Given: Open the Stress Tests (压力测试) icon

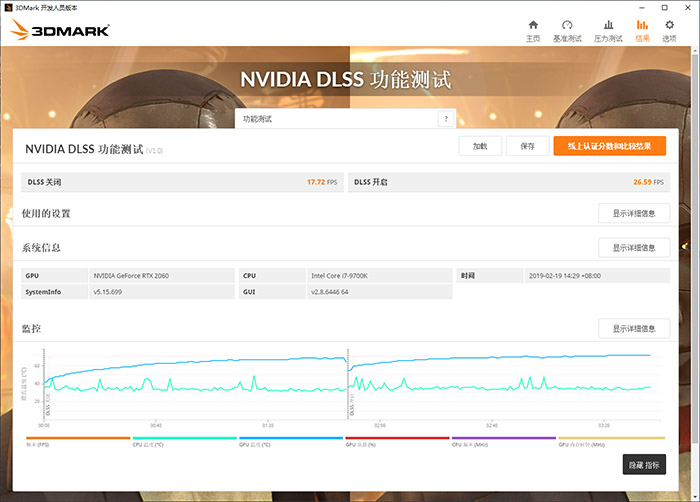Looking at the screenshot, I should point(608,31).
